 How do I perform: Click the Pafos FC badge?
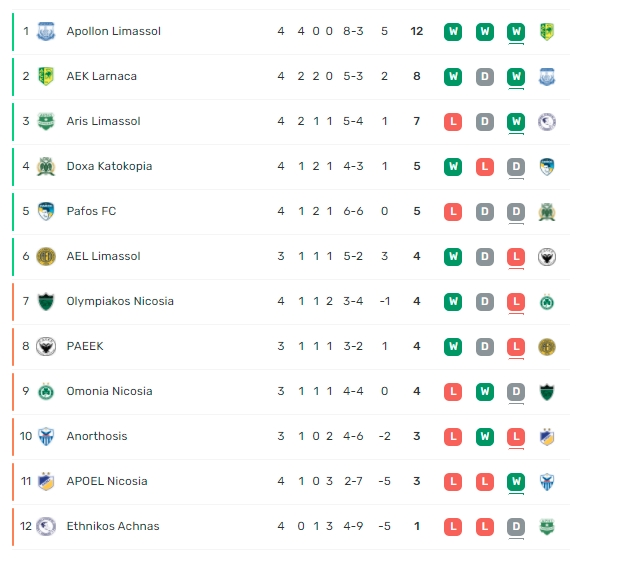point(46,211)
